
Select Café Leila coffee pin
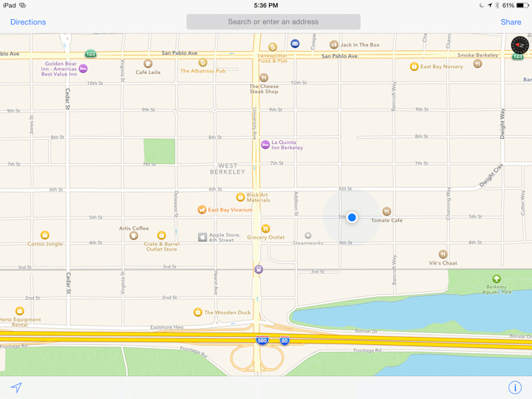pyautogui.click(x=148, y=64)
